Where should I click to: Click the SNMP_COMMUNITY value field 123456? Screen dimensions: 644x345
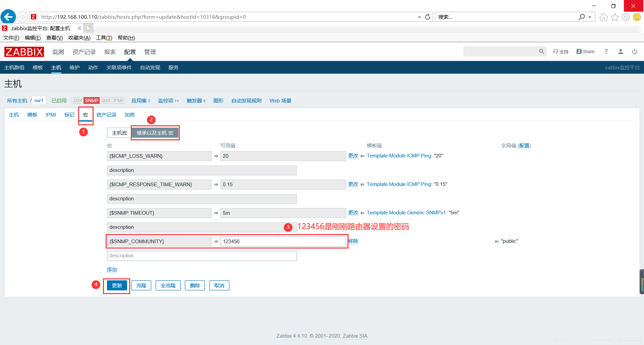tap(283, 241)
